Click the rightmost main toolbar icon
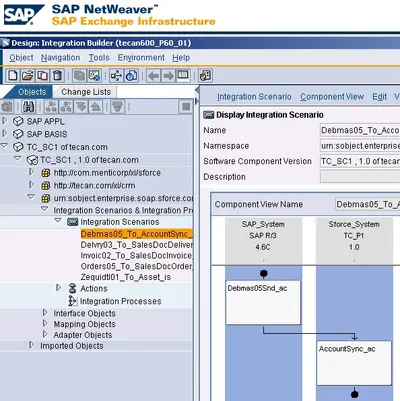Screen dimensions: 400x401 click(205, 76)
